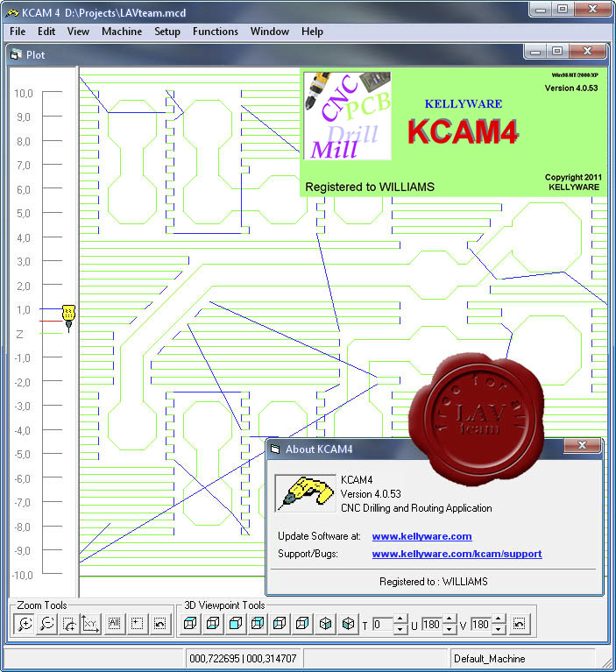Click the reset icon in 3D Viewpoint Tools
The width and height of the screenshot is (616, 672).
[x=519, y=624]
